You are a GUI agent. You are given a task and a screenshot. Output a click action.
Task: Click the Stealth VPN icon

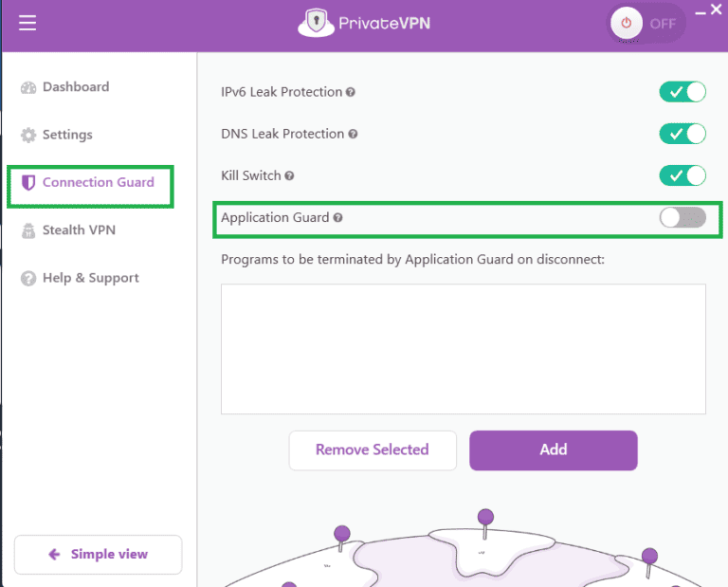(28, 230)
